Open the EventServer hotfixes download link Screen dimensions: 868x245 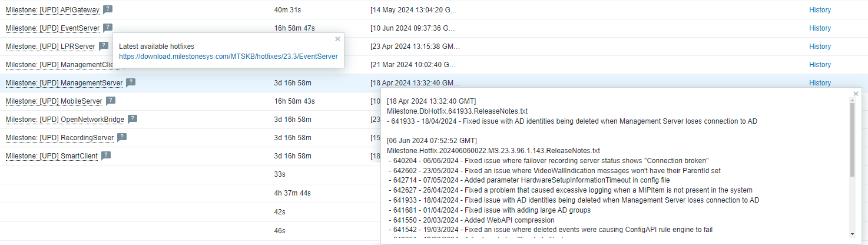(228, 57)
